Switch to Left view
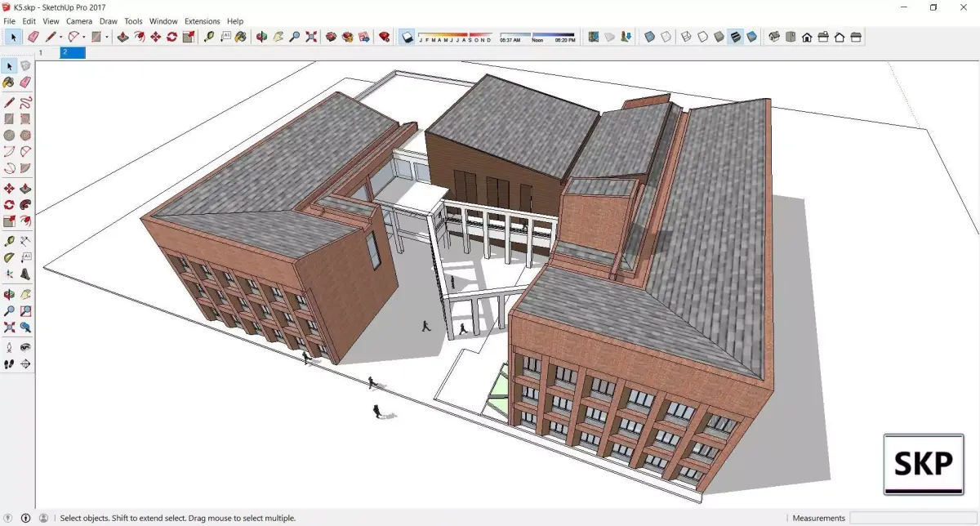The image size is (980, 526). tap(856, 37)
